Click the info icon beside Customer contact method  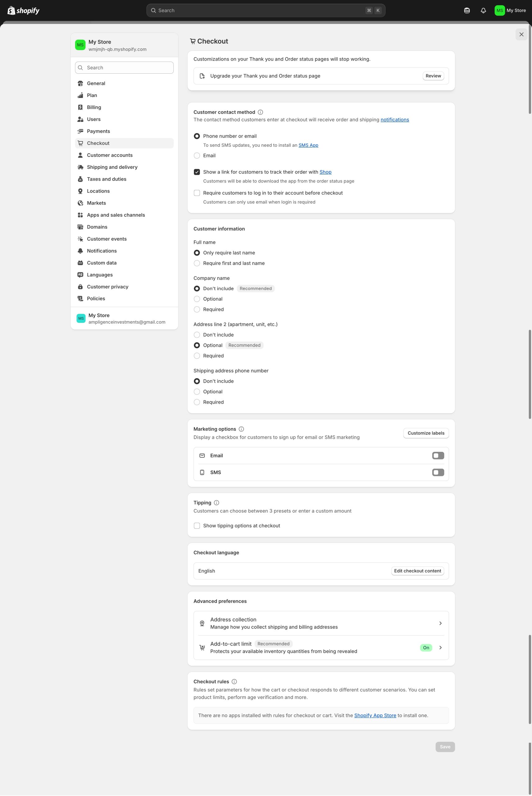click(260, 112)
